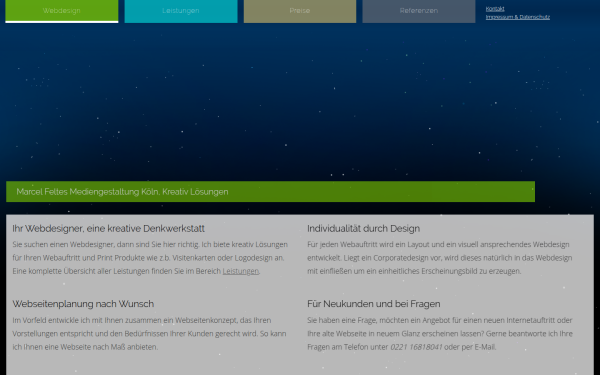The width and height of the screenshot is (600, 375).
Task: Select heading Ihr Webdesigner, eine kreative Denkwerkstatt
Action: 108,228
